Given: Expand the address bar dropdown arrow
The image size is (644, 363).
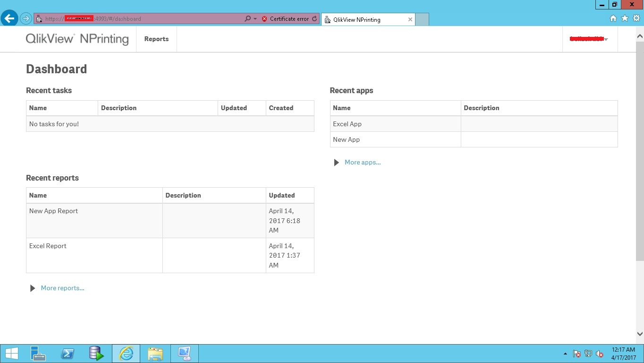Looking at the screenshot, I should click(x=255, y=19).
